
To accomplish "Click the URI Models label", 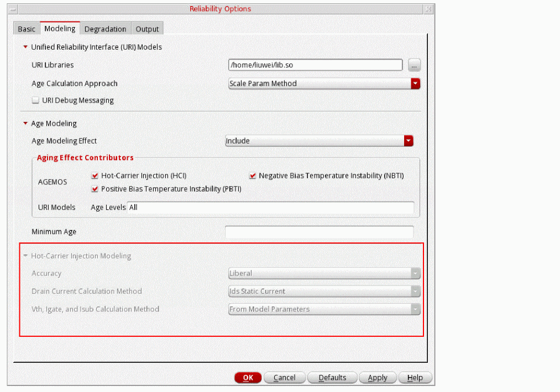I will coord(57,207).
